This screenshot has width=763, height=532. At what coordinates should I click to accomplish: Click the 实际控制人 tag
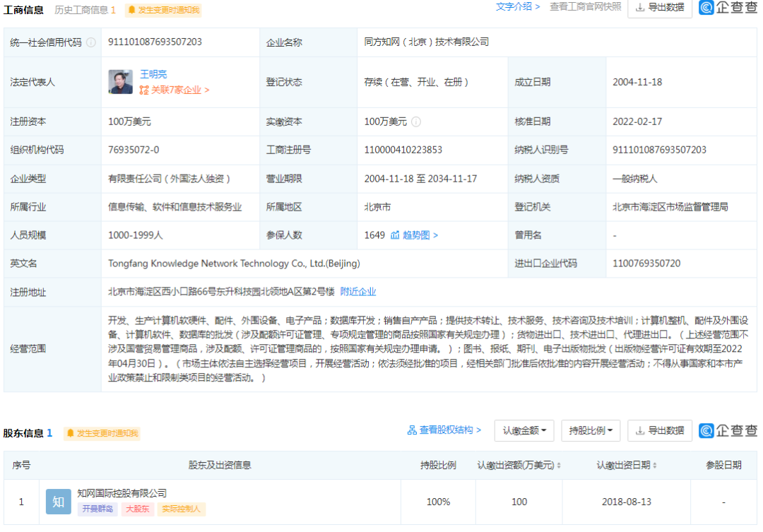(181, 509)
